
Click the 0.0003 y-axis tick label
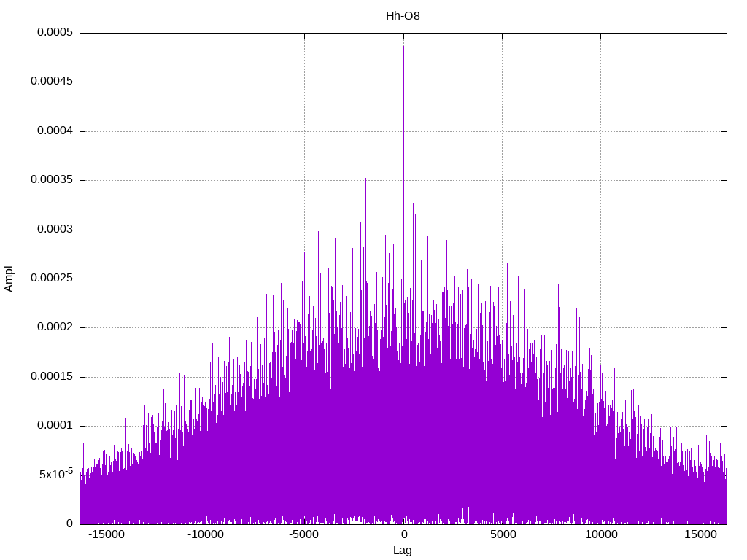pyautogui.click(x=55, y=230)
